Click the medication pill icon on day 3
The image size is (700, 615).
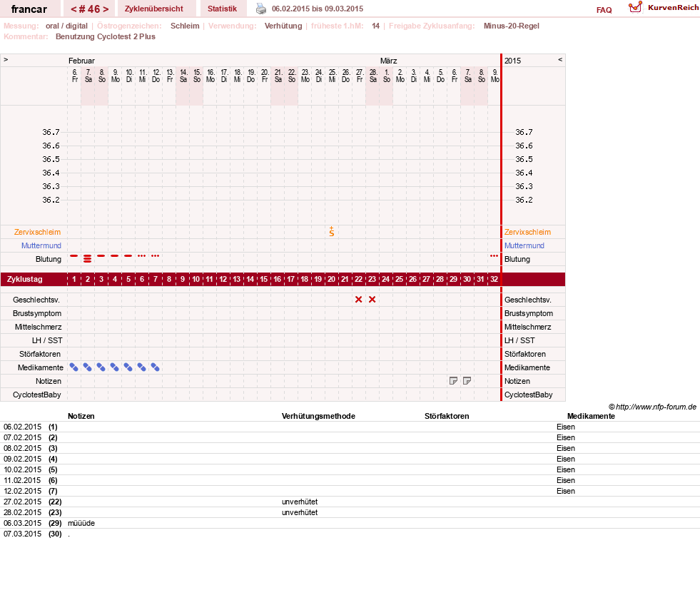tap(101, 367)
